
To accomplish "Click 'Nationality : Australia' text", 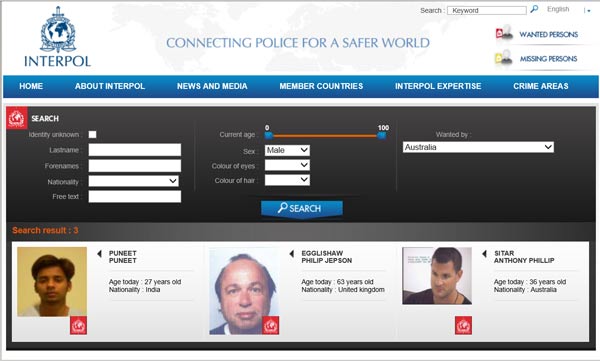I will [525, 290].
